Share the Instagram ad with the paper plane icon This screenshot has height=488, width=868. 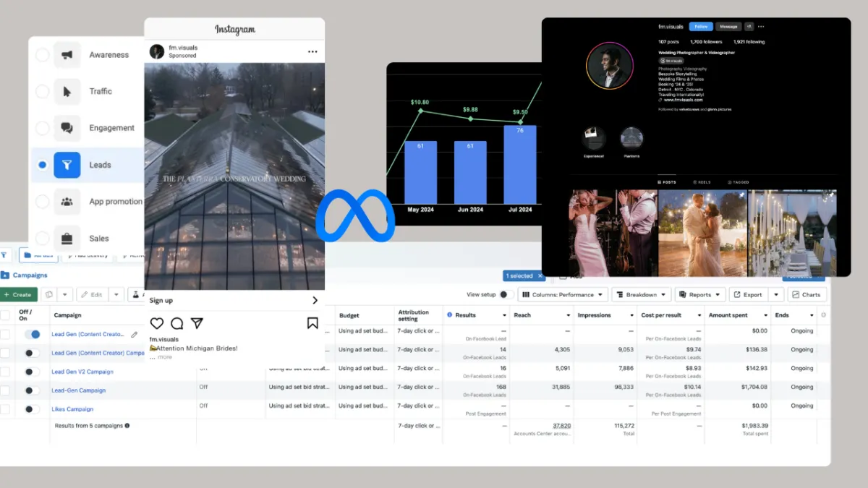[197, 323]
